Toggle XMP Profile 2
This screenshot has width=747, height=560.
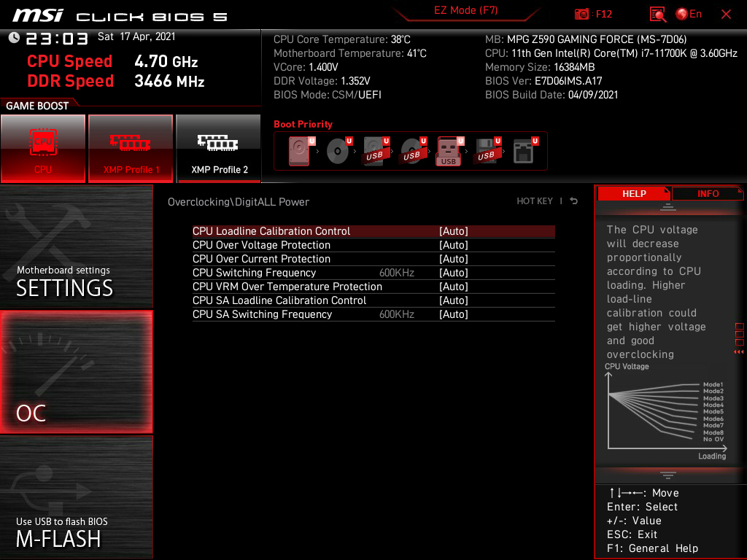tap(219, 149)
